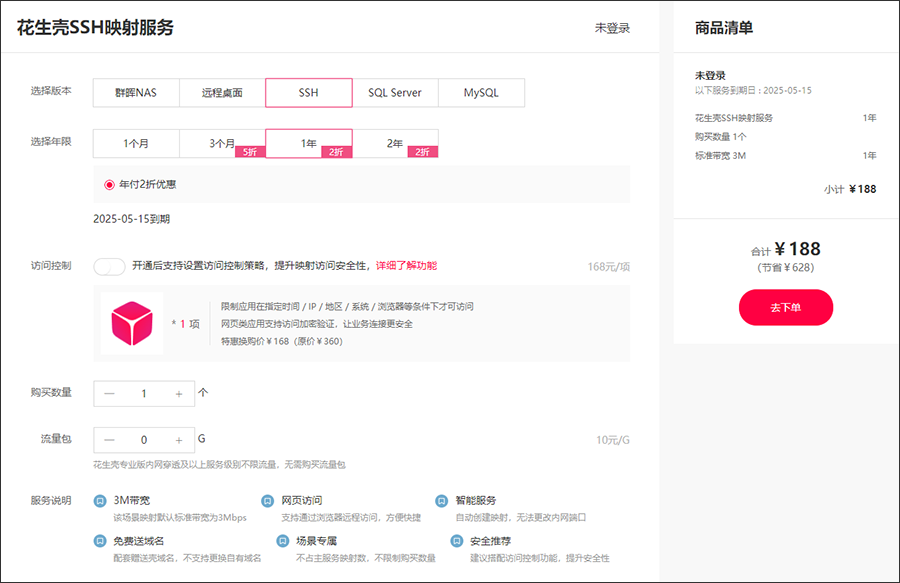Click the 合计 ¥188 total amount
900x583 pixels.
pos(786,250)
